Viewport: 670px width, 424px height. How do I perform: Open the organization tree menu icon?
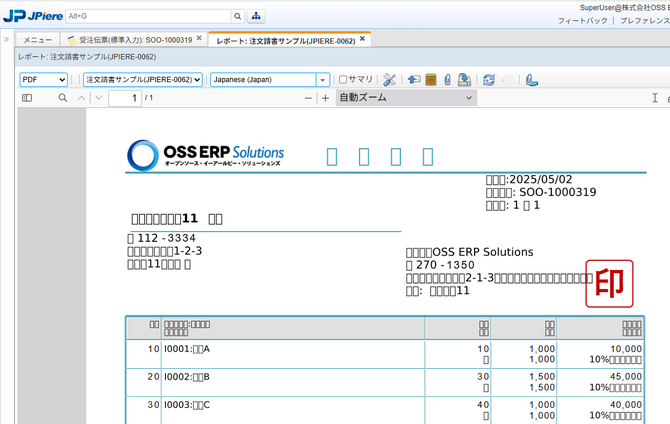pyautogui.click(x=256, y=16)
